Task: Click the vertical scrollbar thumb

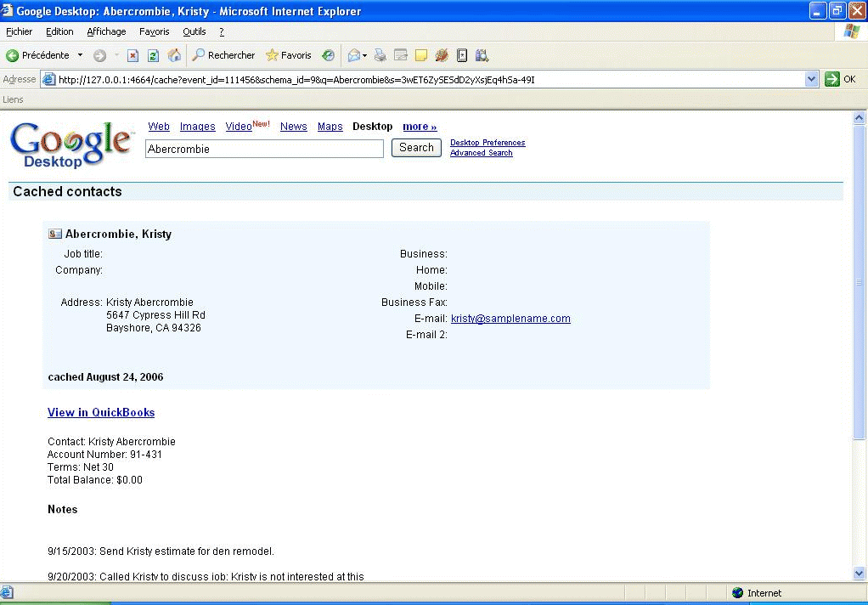Action: (860, 281)
